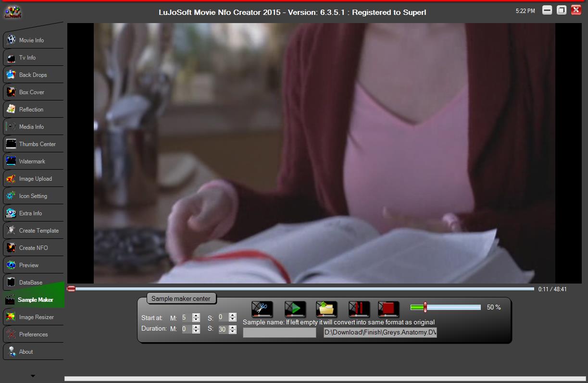Screen dimensions: 588x383
Task: Click the Duration seconds field showing 30
Action: coord(223,329)
